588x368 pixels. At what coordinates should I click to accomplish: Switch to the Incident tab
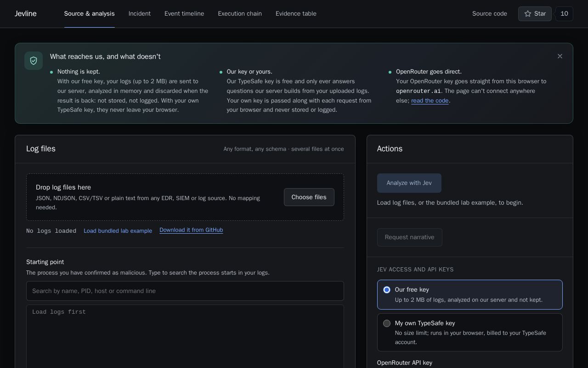[x=140, y=14]
